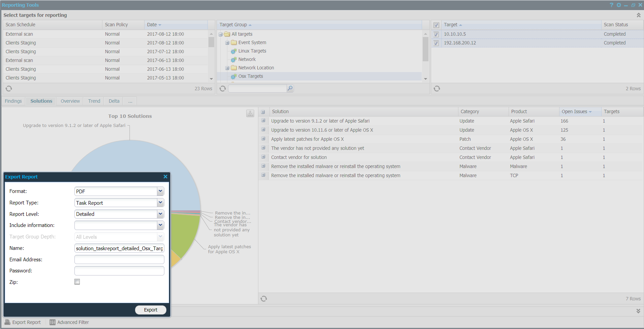Click the Email Address input field
The image size is (644, 329).
tap(119, 260)
